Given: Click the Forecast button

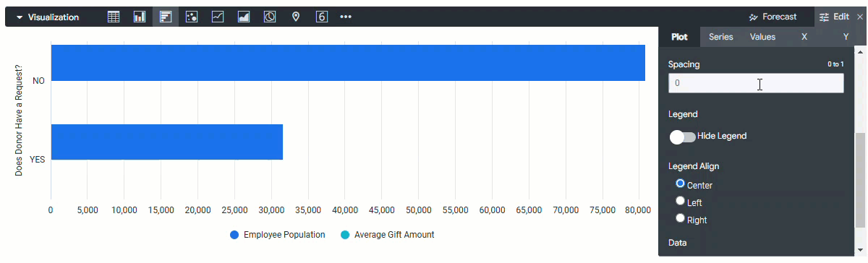Looking at the screenshot, I should (773, 17).
